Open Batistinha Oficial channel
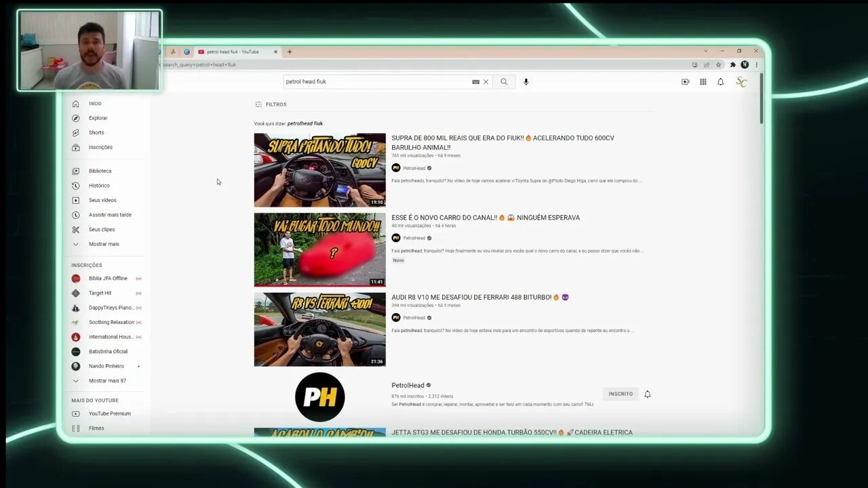This screenshot has width=868, height=488. 108,352
